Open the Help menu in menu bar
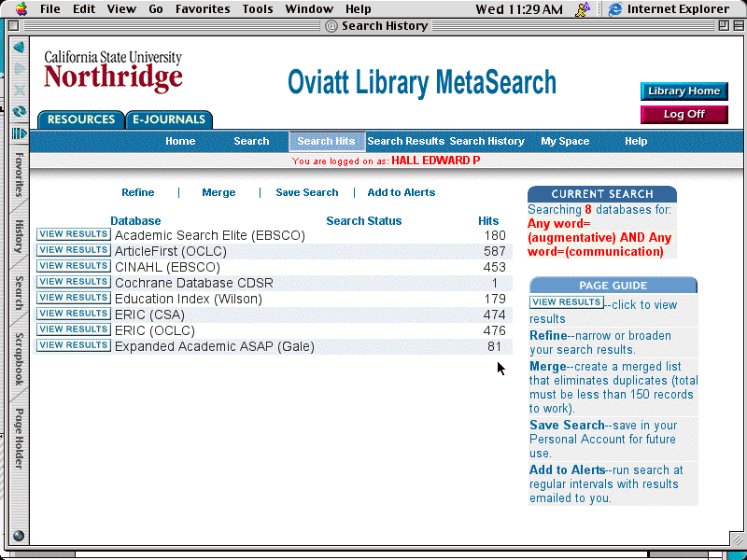Image resolution: width=747 pixels, height=560 pixels. click(359, 8)
